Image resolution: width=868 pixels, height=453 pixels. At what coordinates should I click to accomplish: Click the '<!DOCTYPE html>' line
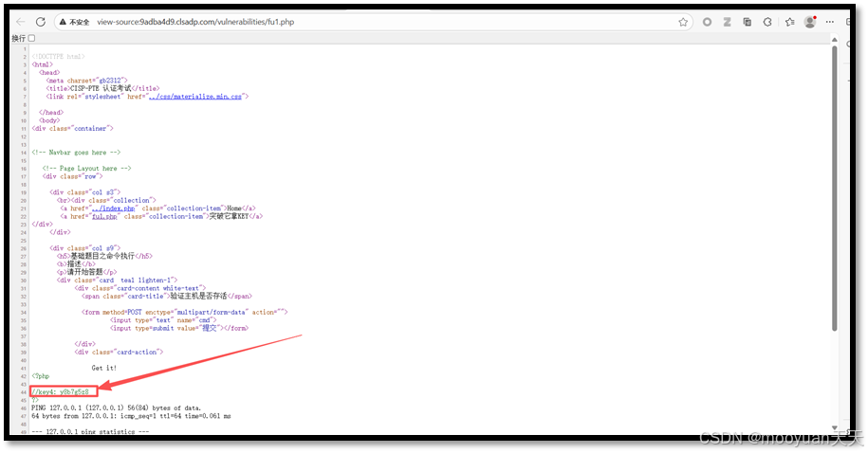click(58, 57)
